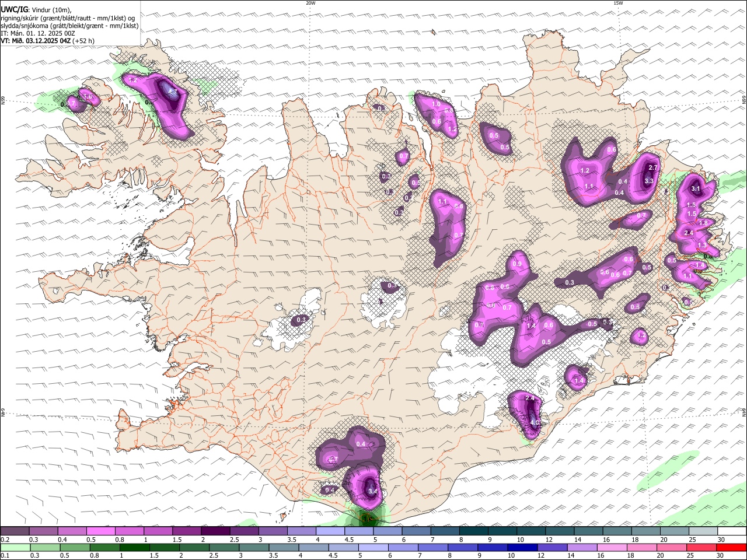Image resolution: width=747 pixels, height=560 pixels.
Task: Select the light violet 14 rain legend swatch
Action: pos(581,547)
